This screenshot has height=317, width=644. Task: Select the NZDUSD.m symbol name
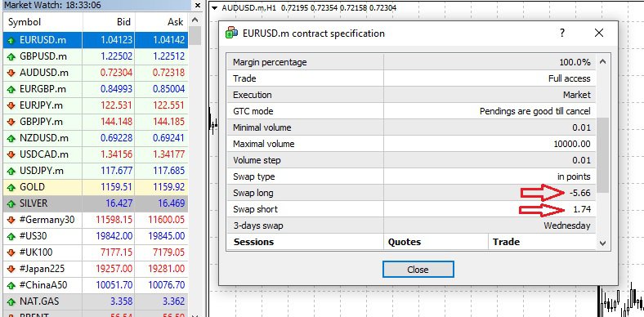click(44, 138)
